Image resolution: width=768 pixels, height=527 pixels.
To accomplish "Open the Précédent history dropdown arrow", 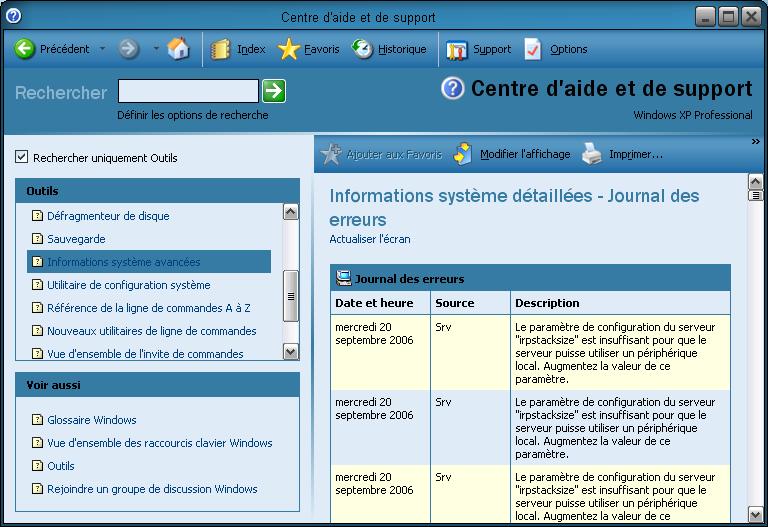I will [102, 49].
